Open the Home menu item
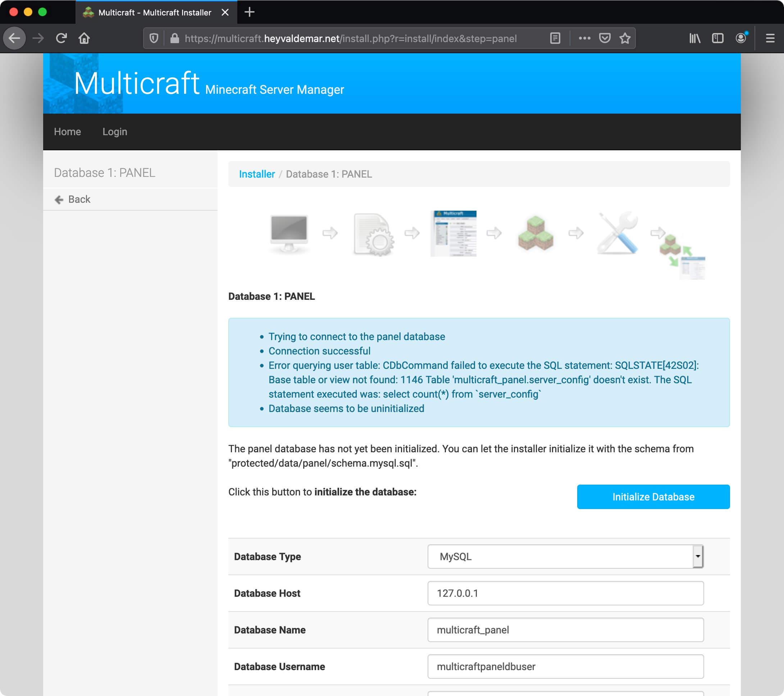784x696 pixels. 68,132
